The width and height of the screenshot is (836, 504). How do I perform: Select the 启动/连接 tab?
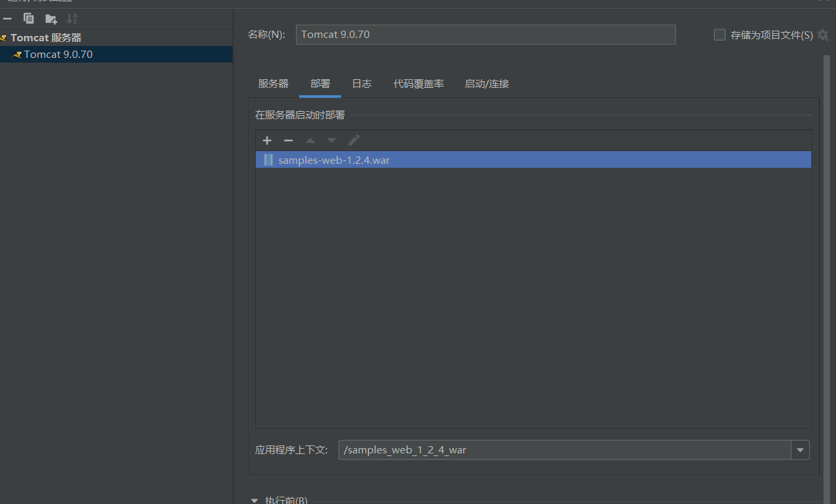tap(486, 84)
